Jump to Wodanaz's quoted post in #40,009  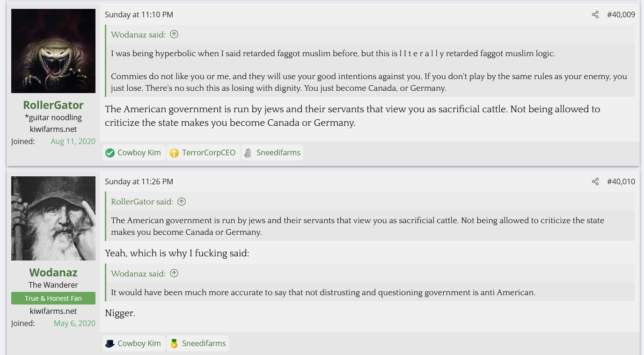pyautogui.click(x=174, y=34)
